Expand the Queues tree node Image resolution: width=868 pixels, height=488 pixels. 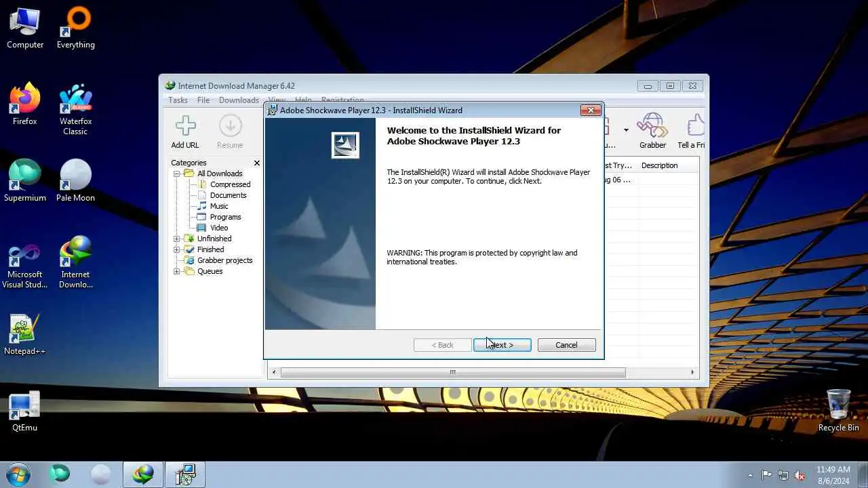point(177,271)
